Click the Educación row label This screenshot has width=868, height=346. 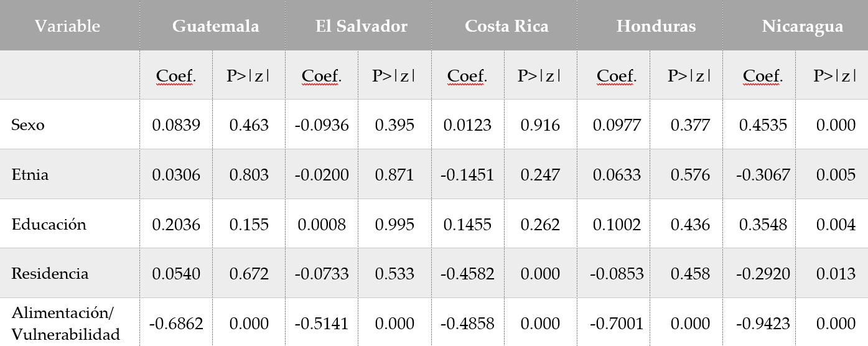[x=49, y=224]
